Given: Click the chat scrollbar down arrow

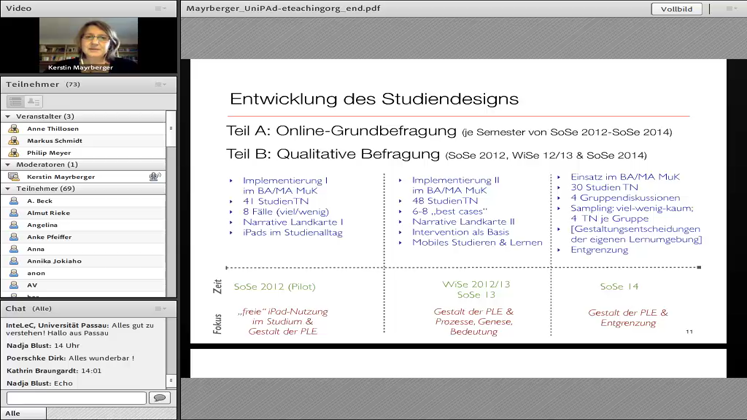Looking at the screenshot, I should click(171, 380).
